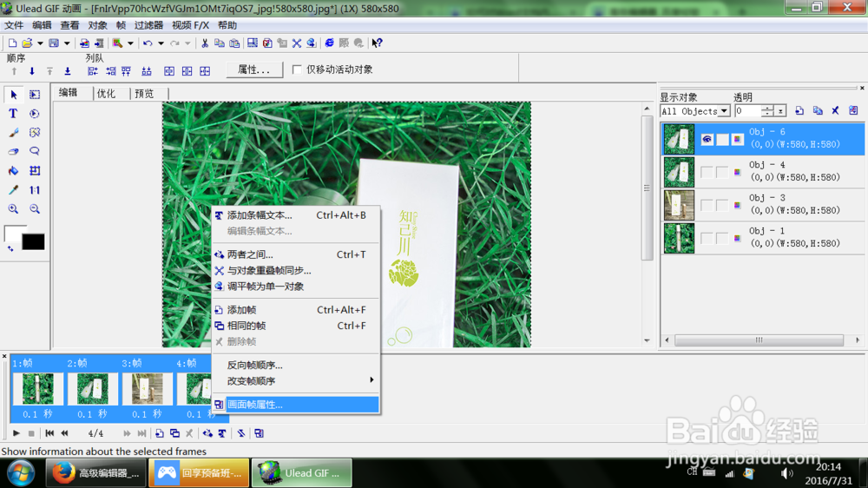
Task: Go to the first frame
Action: 49,433
